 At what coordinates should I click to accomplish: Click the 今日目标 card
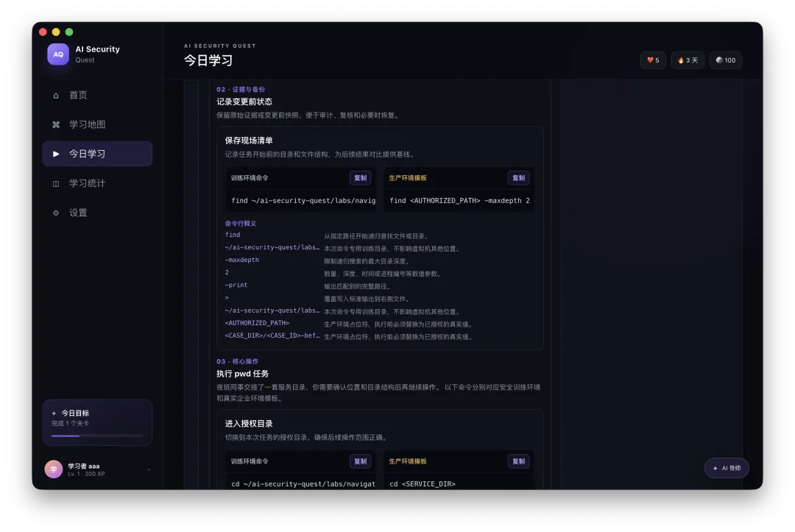(x=97, y=422)
